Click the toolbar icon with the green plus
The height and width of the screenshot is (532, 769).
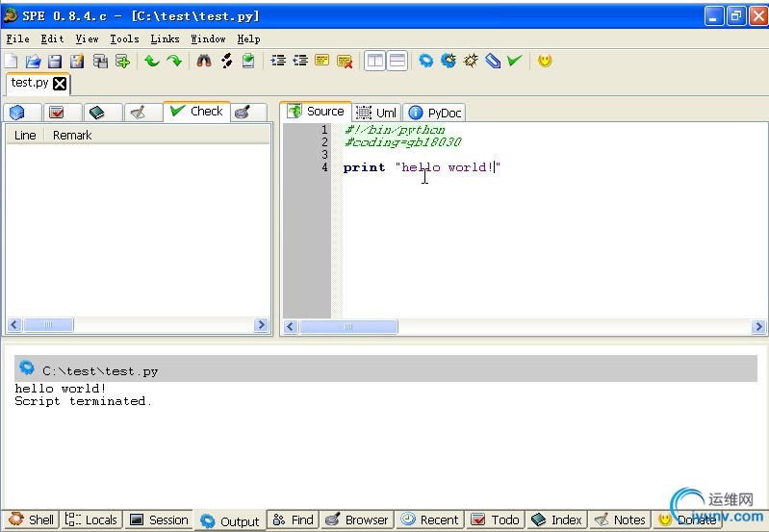coord(122,61)
